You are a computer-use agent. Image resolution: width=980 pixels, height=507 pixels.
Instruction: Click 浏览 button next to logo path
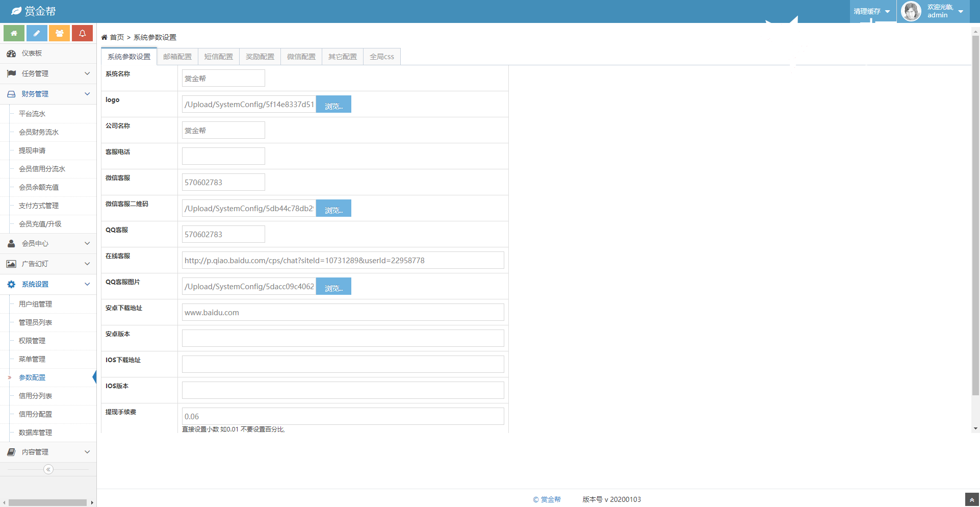tap(333, 105)
